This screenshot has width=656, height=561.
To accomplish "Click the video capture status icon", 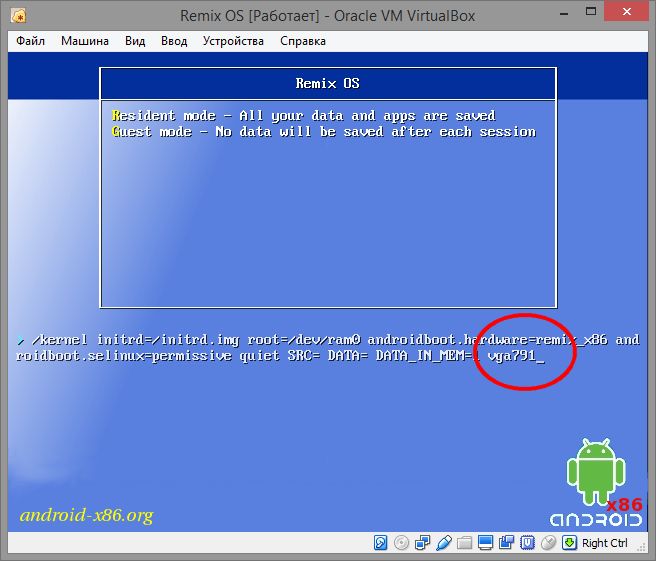I will click(x=506, y=543).
